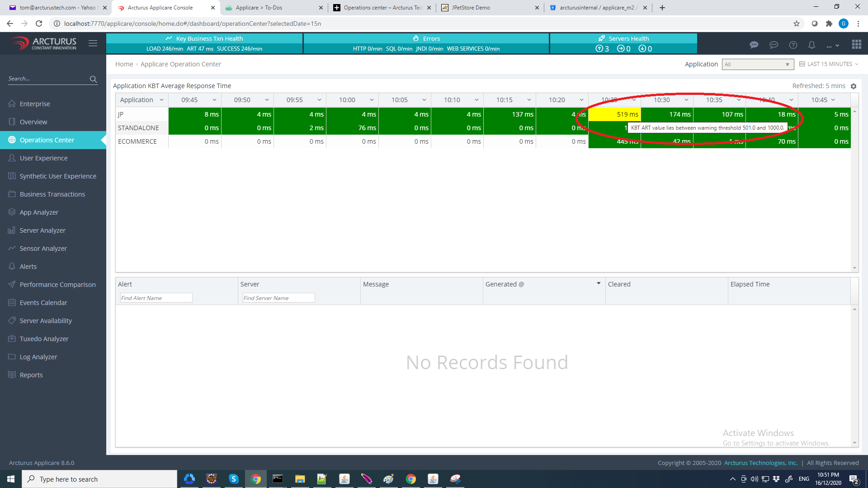This screenshot has width=868, height=488.
Task: Click the Find Alert Name filter field
Action: (156, 298)
